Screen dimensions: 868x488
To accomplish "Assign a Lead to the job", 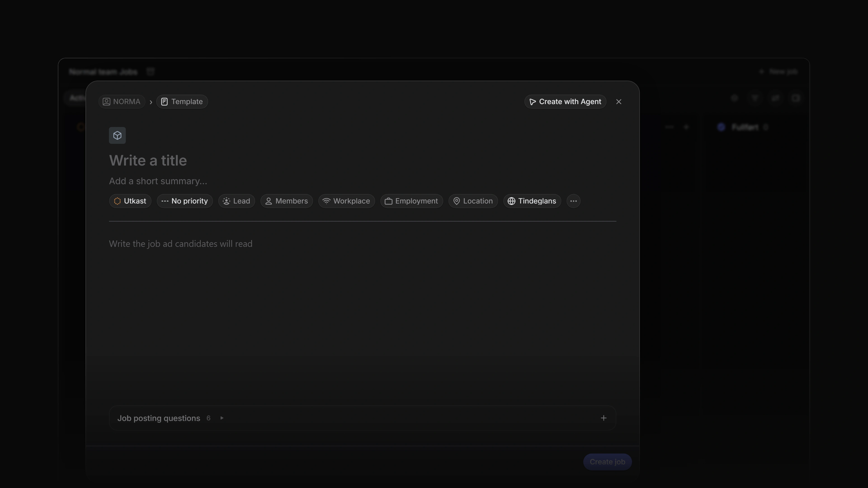I will click(x=236, y=201).
